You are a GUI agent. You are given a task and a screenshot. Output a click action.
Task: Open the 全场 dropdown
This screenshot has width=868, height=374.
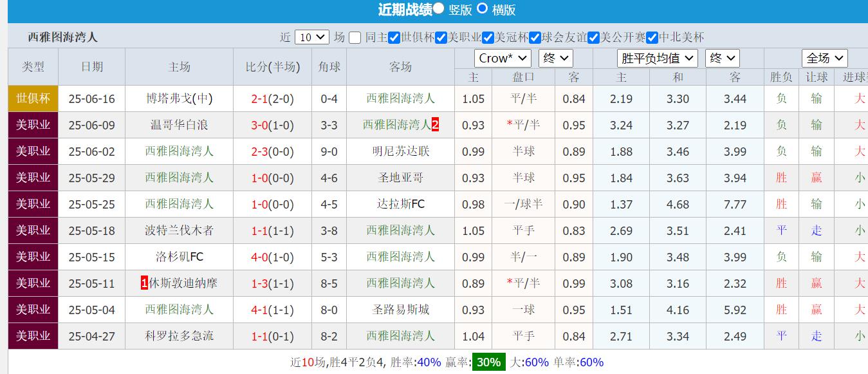[x=824, y=58]
